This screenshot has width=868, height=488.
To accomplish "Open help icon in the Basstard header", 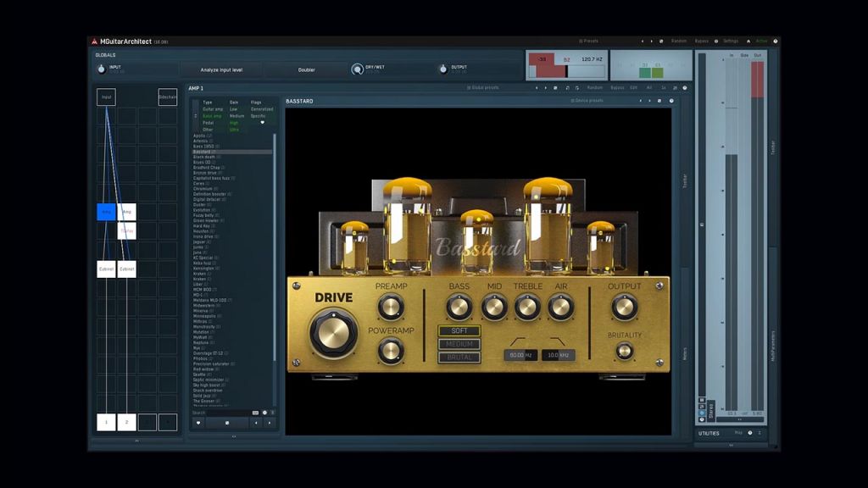I will (x=671, y=101).
